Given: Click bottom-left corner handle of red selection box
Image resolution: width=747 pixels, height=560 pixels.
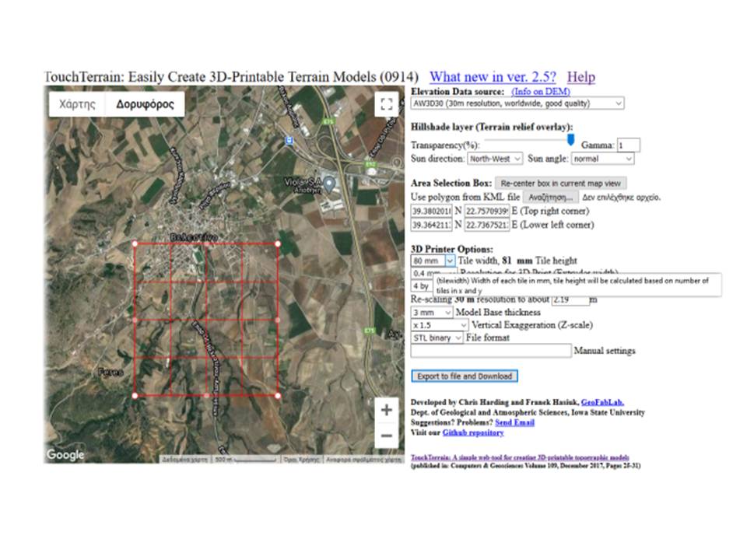Looking at the screenshot, I should click(x=135, y=395).
